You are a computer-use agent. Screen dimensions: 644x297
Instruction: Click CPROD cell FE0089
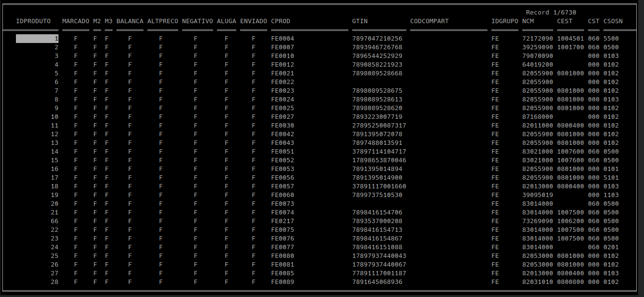point(283,282)
